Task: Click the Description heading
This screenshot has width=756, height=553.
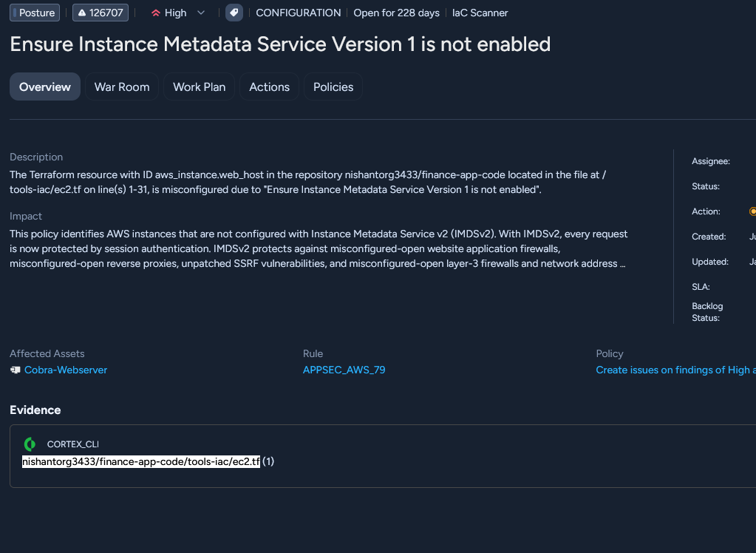Action: pos(36,157)
